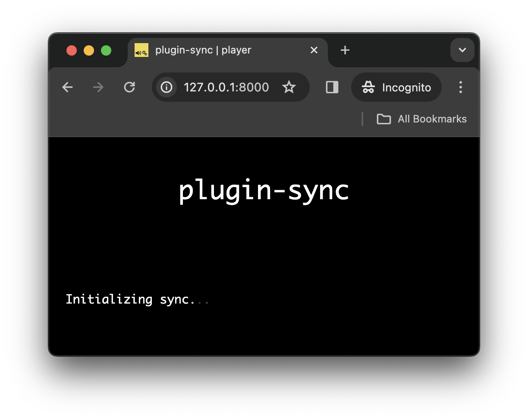Click the green window zoom button
The image size is (528, 420).
point(106,50)
